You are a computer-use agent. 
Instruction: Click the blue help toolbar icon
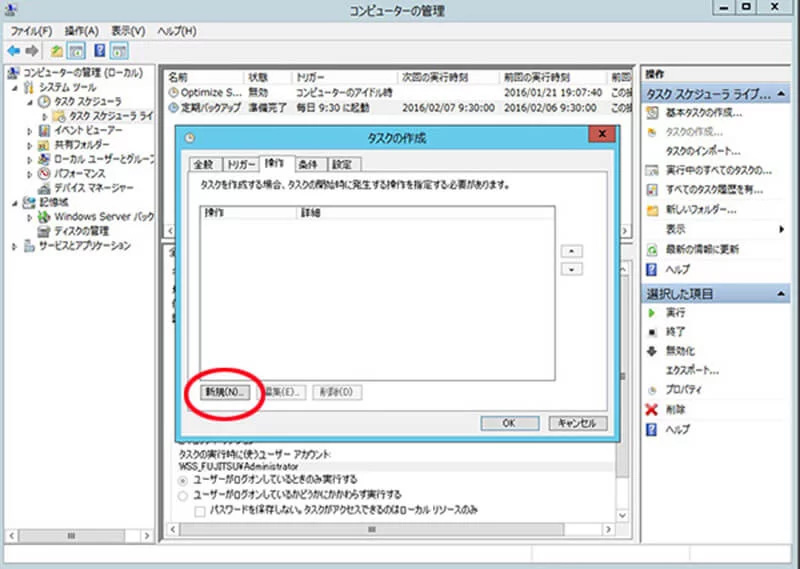(100, 50)
